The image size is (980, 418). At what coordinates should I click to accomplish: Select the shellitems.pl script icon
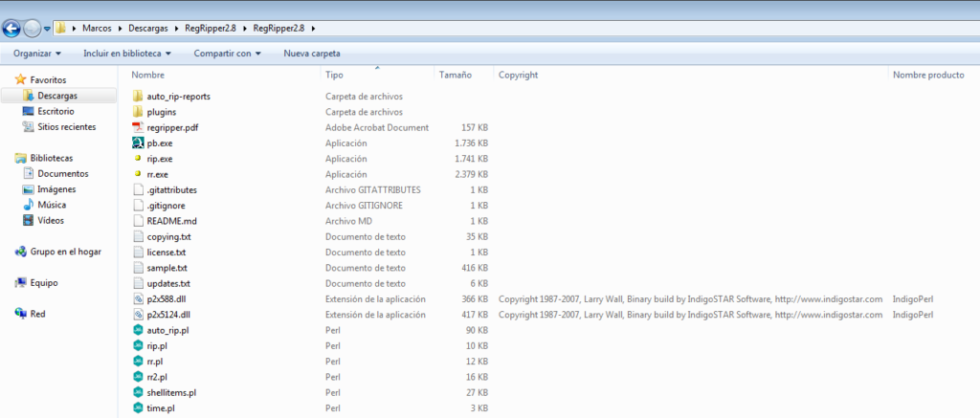coord(138,392)
